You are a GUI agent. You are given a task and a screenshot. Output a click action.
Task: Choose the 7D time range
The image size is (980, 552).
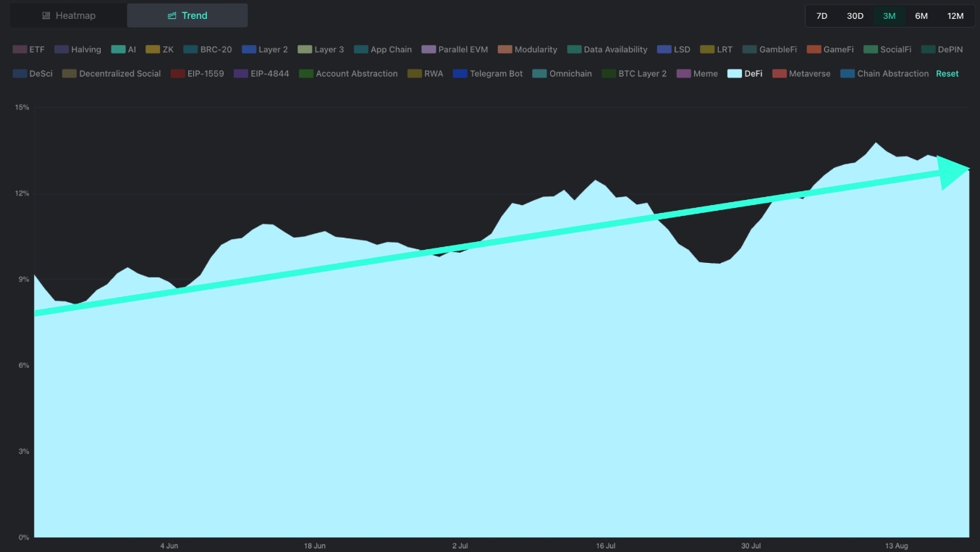click(x=821, y=16)
